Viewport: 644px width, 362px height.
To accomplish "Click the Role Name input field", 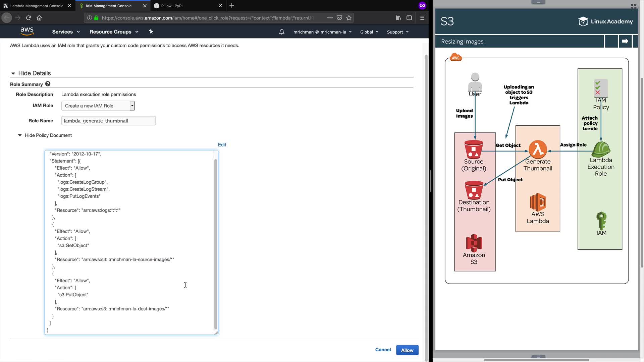I will 108,121.
